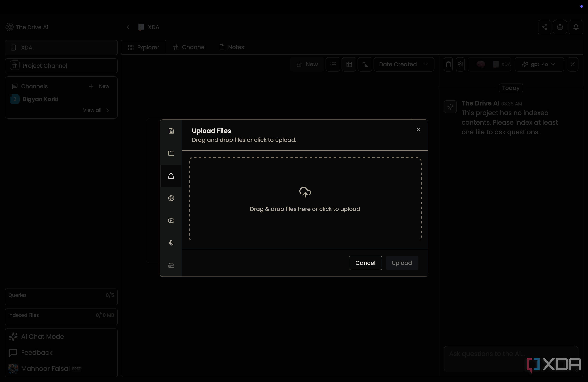Close the Upload Files dialog

(418, 129)
